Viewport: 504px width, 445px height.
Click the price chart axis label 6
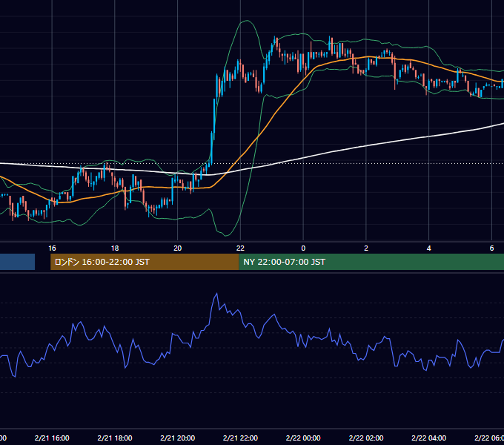coord(492,248)
